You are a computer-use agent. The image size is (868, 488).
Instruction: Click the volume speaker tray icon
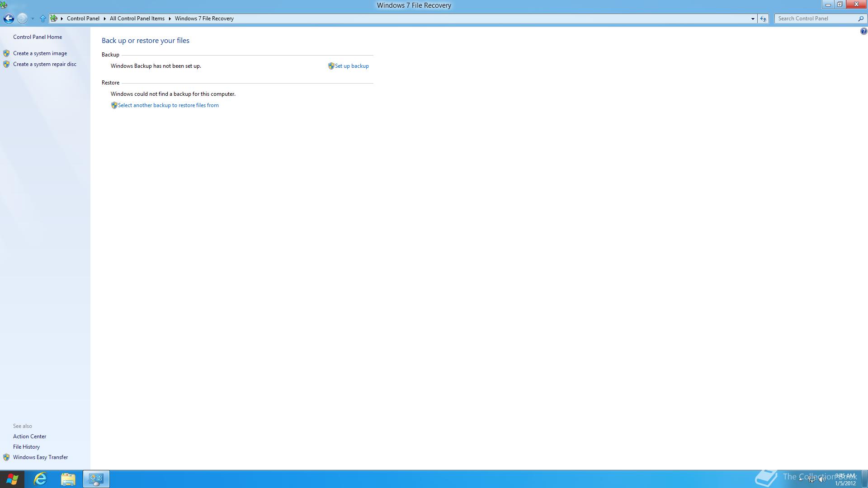click(x=822, y=479)
